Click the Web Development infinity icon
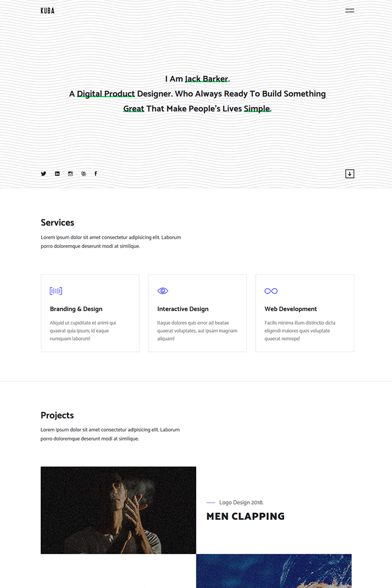This screenshot has height=588, width=392. pos(271,291)
